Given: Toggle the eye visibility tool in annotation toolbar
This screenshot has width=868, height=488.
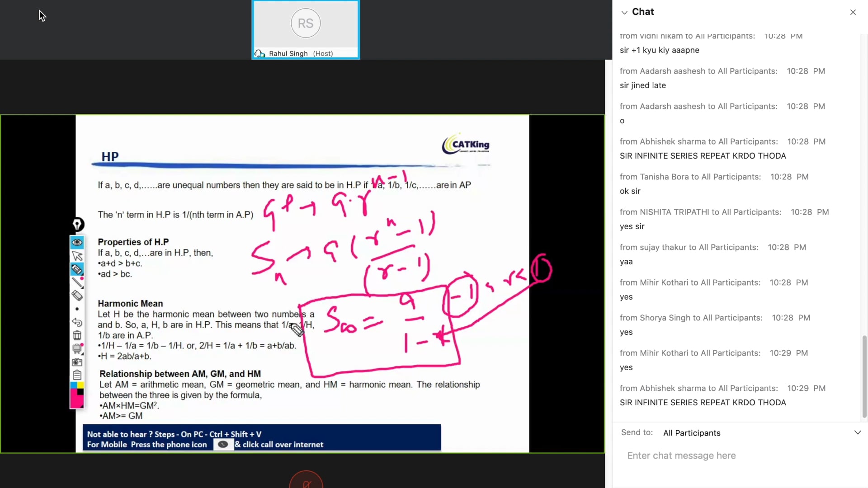Looking at the screenshot, I should coord(77,243).
